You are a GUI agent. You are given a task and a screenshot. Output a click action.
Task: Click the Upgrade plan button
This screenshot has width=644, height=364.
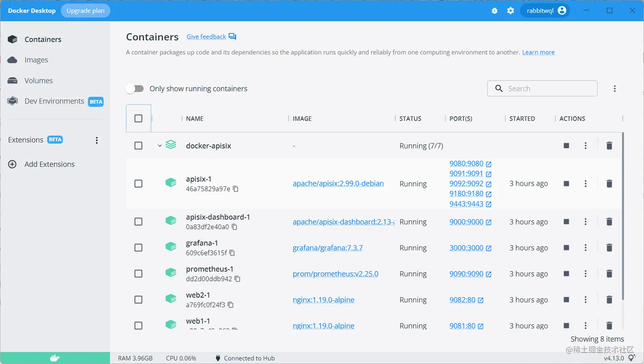(86, 11)
